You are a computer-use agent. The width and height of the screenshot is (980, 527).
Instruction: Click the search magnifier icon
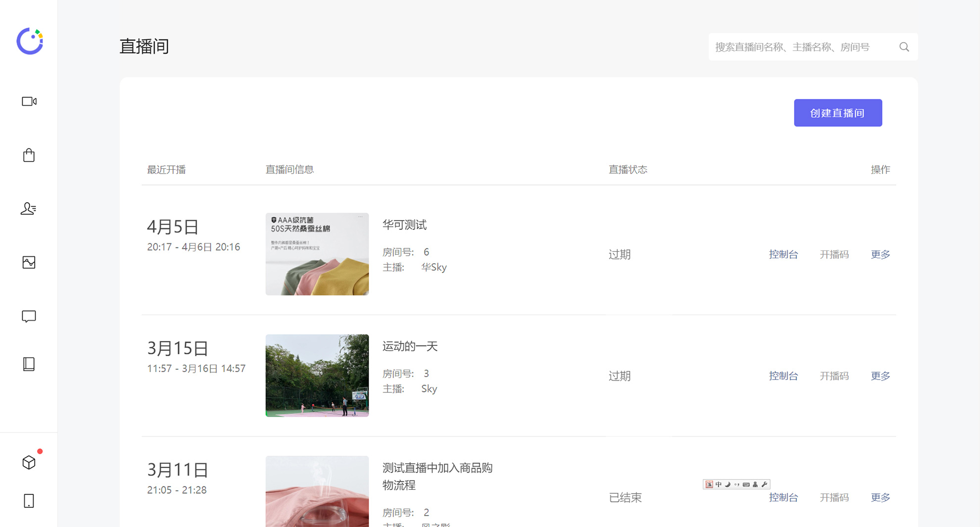click(904, 47)
